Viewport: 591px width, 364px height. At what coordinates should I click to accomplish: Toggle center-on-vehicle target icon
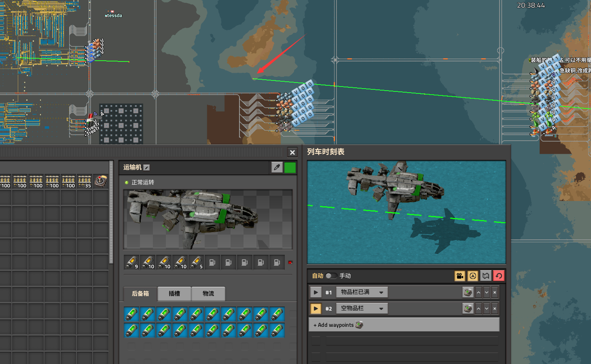473,276
